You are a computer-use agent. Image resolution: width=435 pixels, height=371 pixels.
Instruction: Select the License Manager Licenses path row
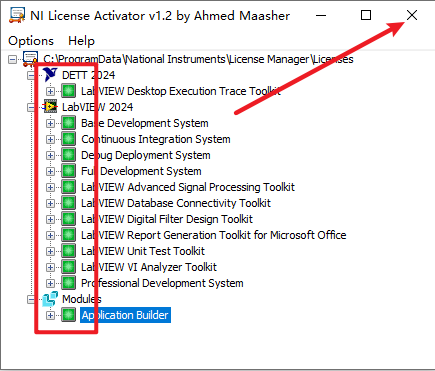pos(198,59)
